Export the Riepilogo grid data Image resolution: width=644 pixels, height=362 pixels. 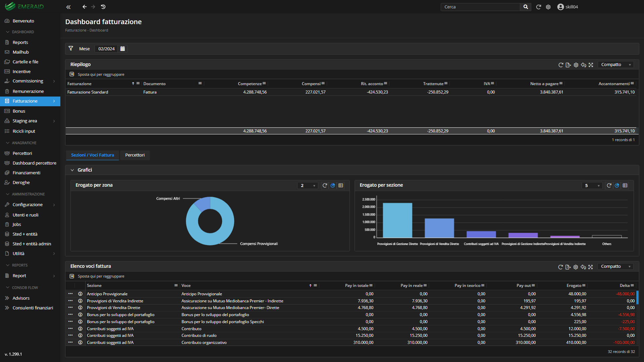point(568,65)
